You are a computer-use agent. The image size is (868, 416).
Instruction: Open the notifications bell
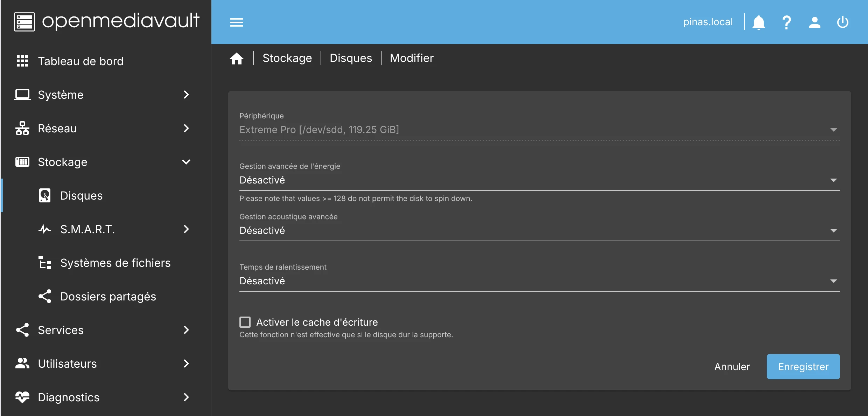tap(759, 22)
